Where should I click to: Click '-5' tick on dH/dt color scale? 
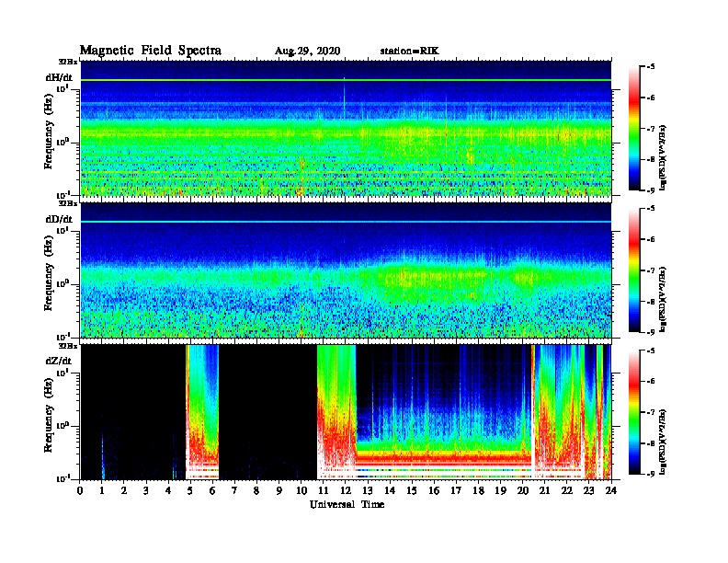point(651,67)
